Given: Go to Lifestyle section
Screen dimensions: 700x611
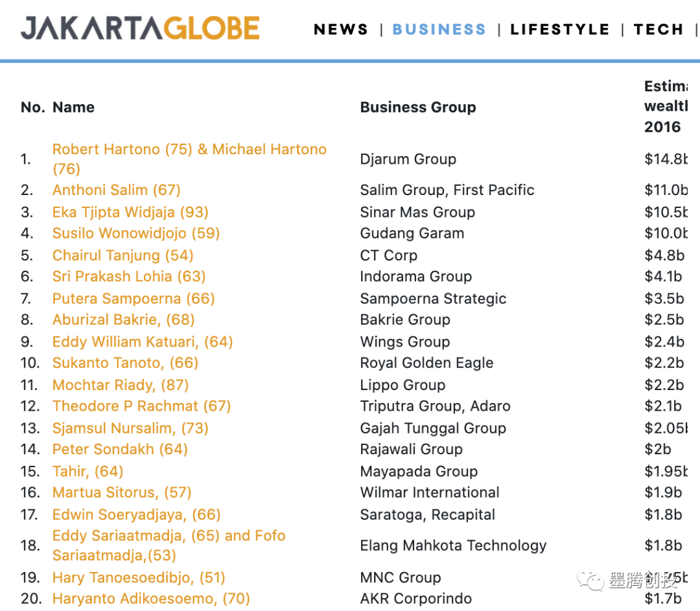Looking at the screenshot, I should pos(560,30).
